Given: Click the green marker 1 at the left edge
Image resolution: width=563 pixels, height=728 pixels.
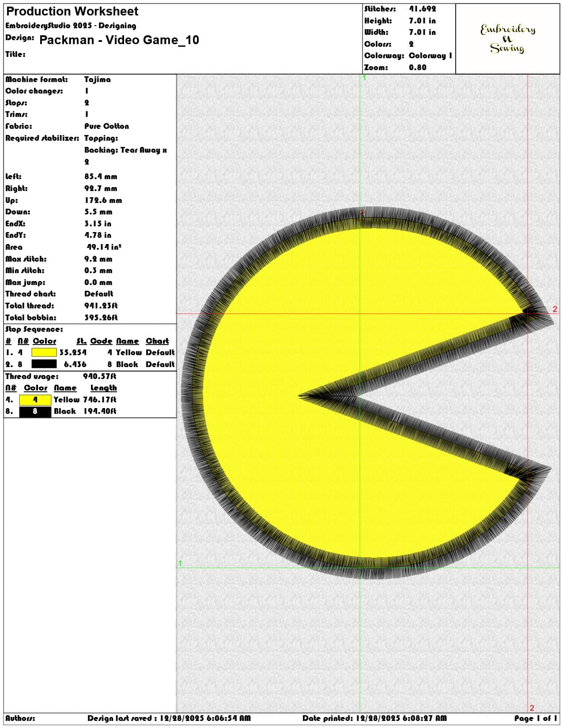Looking at the screenshot, I should [x=180, y=563].
